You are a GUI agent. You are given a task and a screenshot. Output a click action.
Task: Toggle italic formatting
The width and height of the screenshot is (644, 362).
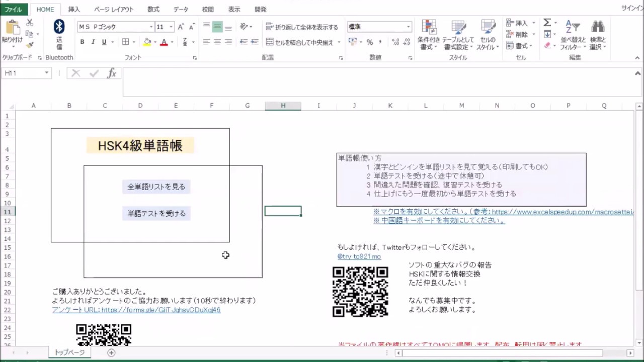pos(93,42)
